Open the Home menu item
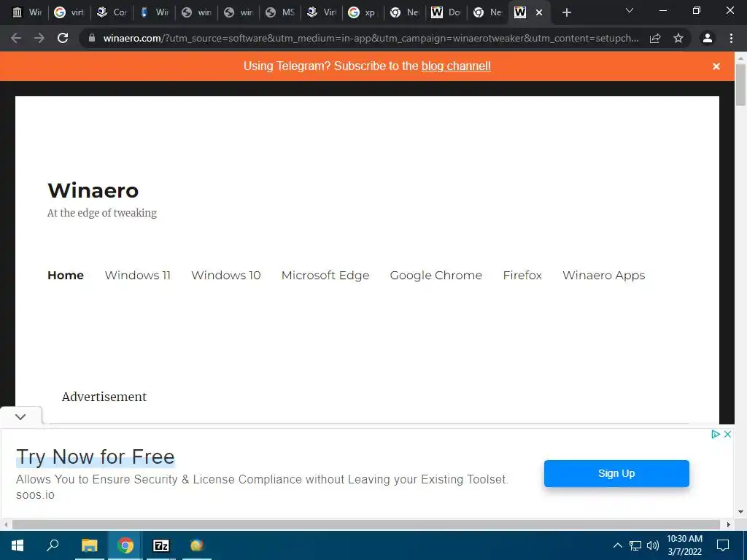Screen dimensions: 747x560 [x=66, y=275]
